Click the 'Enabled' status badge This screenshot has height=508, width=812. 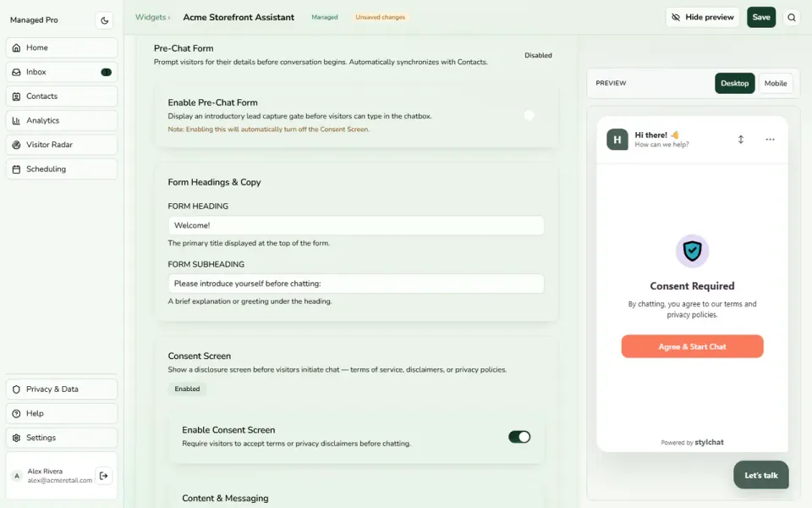(187, 389)
